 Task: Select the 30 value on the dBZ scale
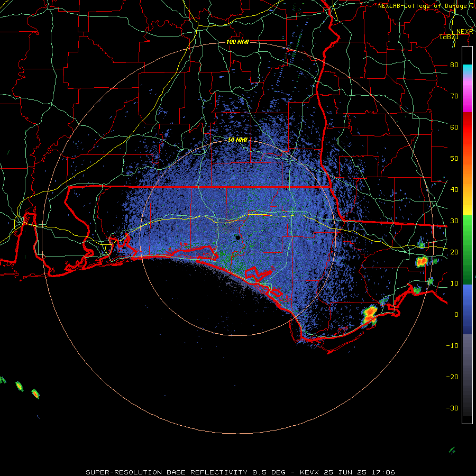click(454, 221)
